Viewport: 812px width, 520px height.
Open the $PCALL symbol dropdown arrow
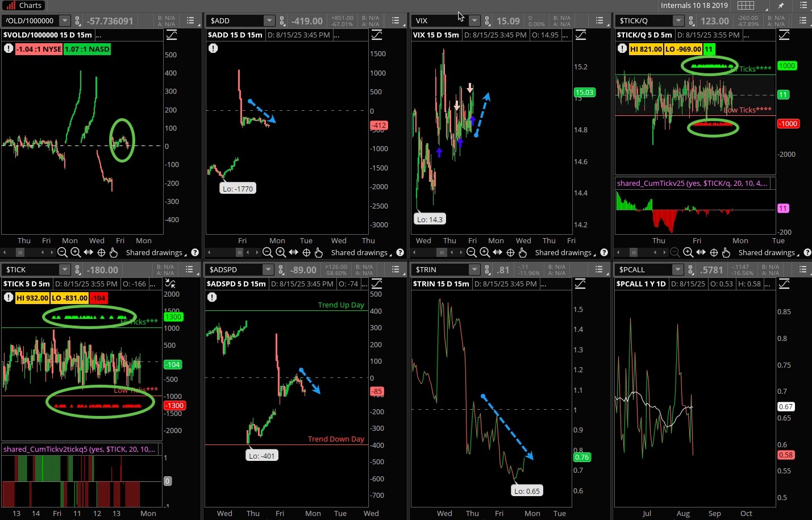(677, 270)
